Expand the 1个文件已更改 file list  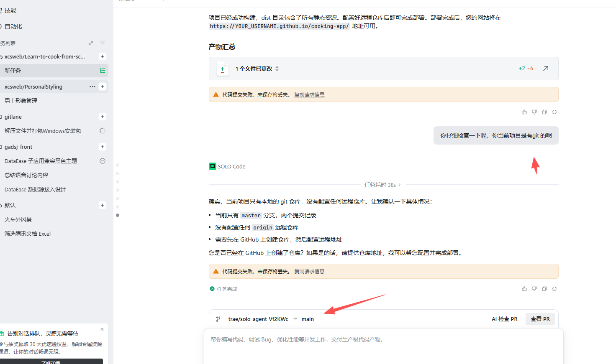click(x=277, y=69)
